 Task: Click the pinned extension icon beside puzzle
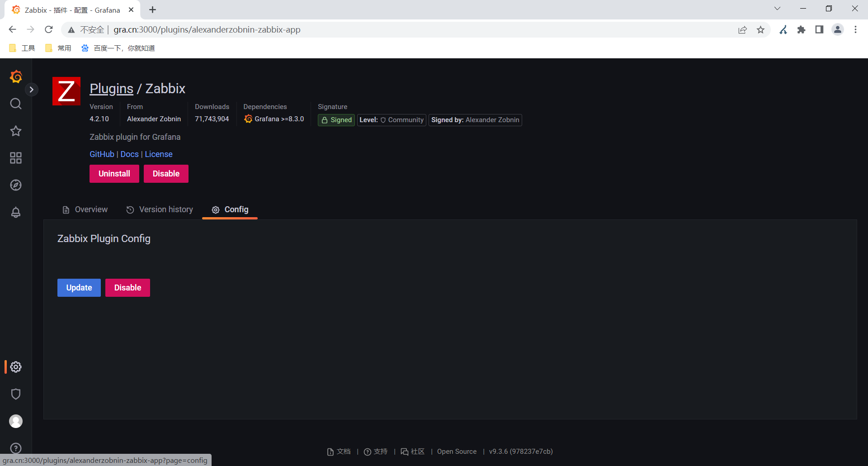[x=783, y=30]
